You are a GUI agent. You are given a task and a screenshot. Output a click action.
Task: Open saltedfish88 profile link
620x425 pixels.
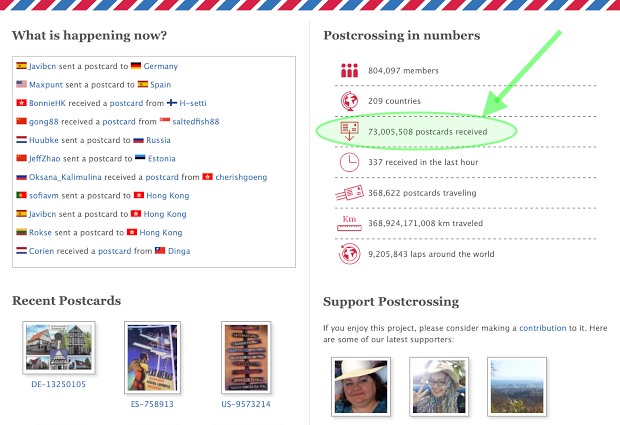click(x=196, y=122)
